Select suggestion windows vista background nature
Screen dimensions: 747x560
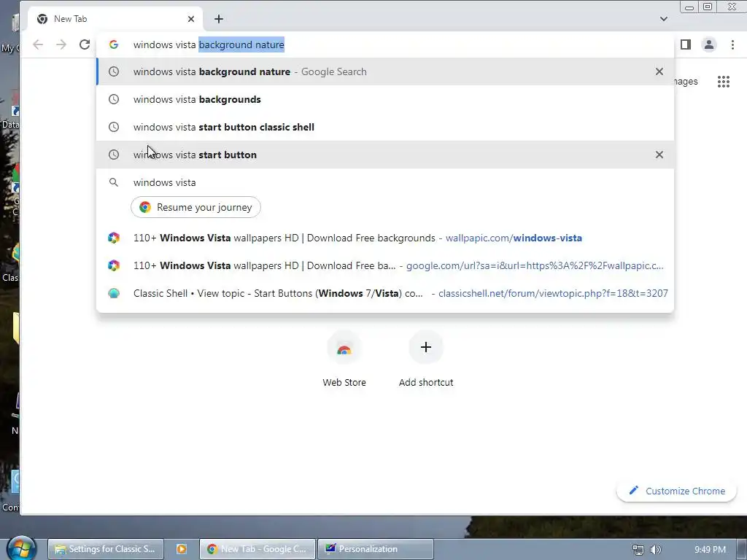tap(385, 72)
